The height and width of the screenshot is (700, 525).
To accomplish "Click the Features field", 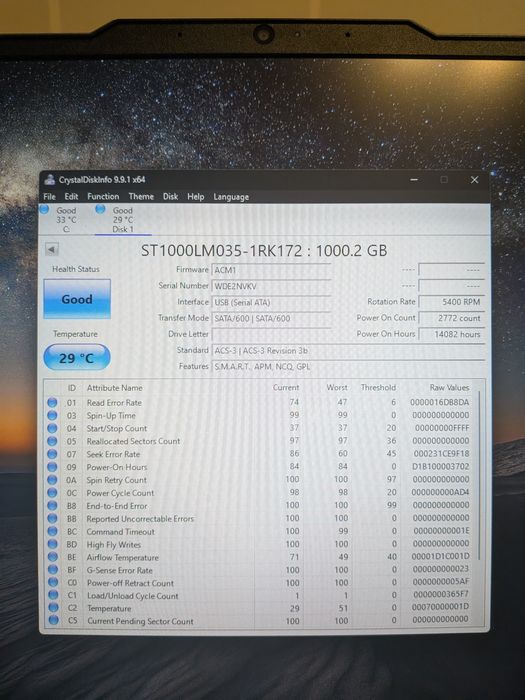I will click(x=348, y=367).
